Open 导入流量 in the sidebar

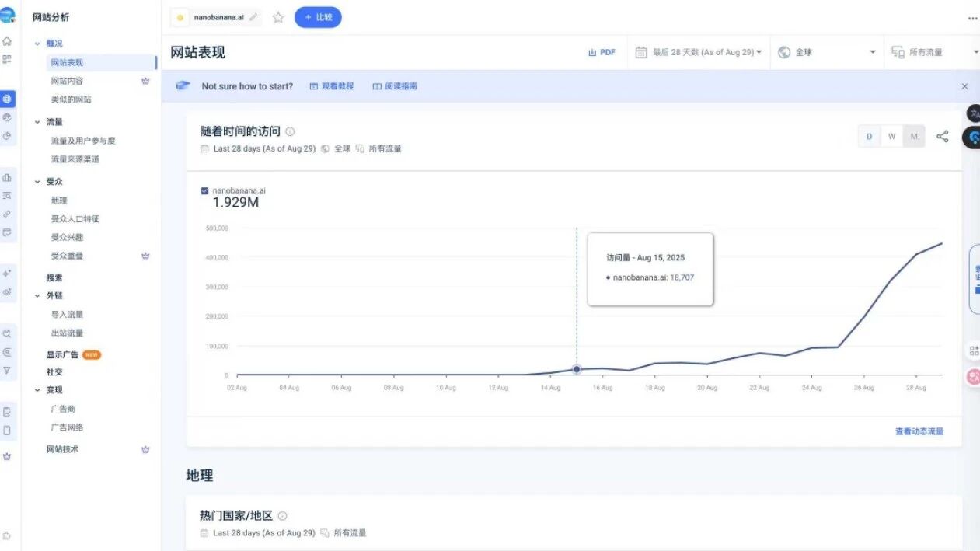[67, 315]
